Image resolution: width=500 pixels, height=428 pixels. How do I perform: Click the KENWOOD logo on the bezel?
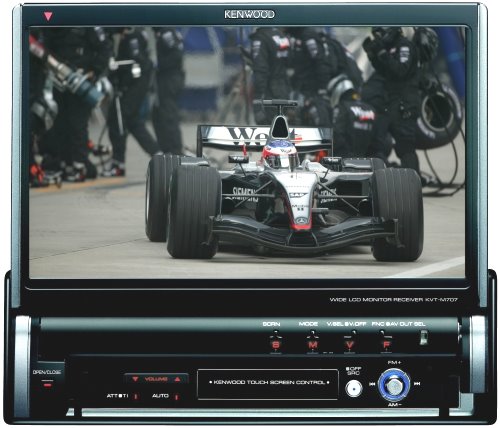pos(249,14)
